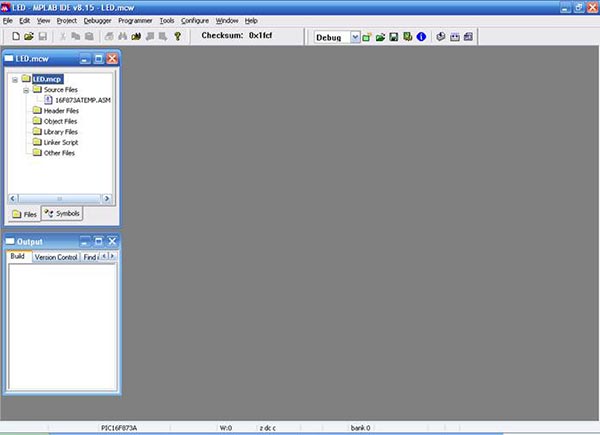The width and height of the screenshot is (600, 435).
Task: Select the Version Control tab
Action: [56, 257]
